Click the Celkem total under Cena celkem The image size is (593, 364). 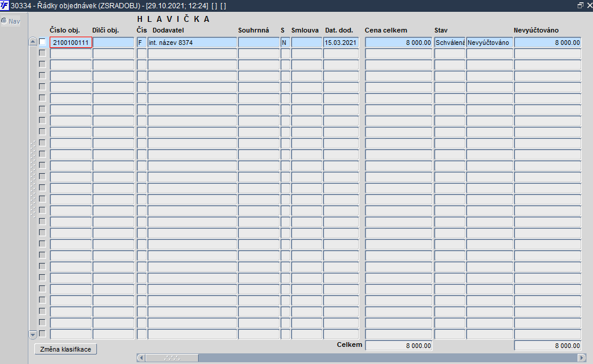point(398,346)
